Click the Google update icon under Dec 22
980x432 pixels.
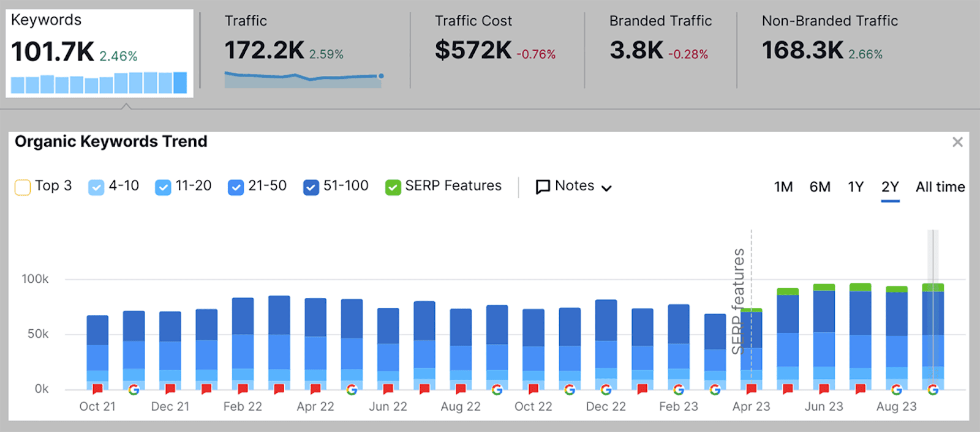pos(606,390)
